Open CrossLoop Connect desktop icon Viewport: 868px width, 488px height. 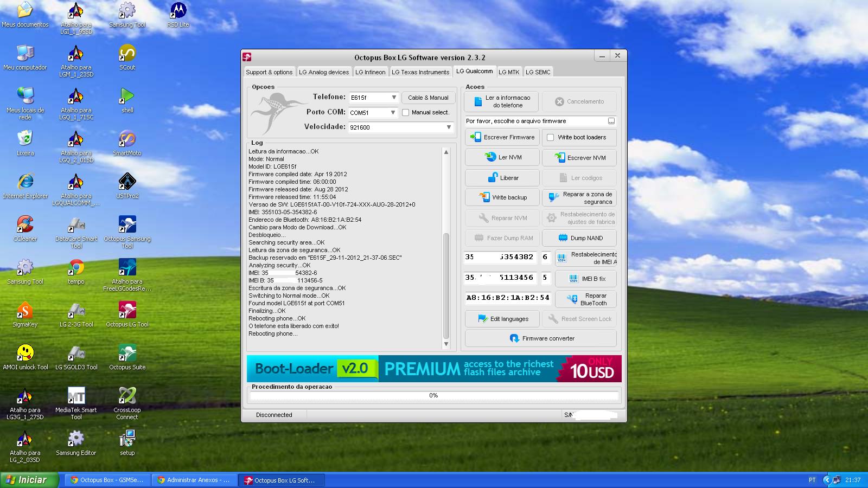click(x=127, y=403)
